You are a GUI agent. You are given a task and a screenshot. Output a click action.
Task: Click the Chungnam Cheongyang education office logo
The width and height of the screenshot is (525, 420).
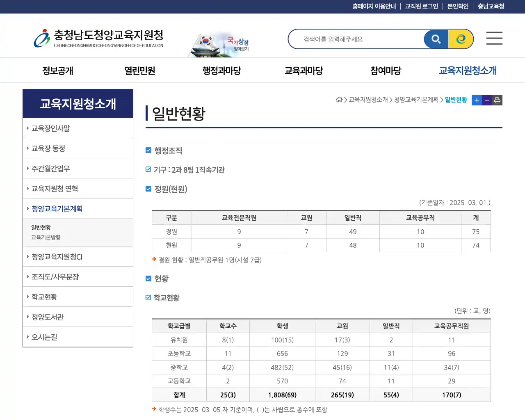click(98, 38)
